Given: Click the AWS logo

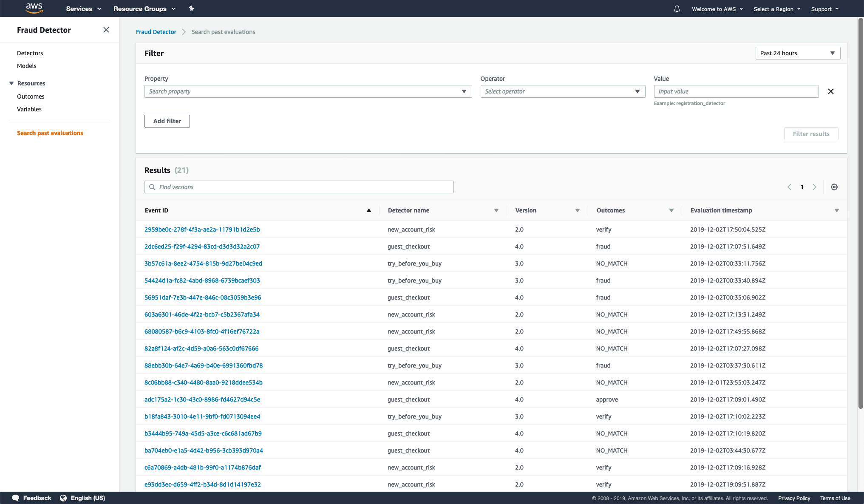Looking at the screenshot, I should [34, 8].
